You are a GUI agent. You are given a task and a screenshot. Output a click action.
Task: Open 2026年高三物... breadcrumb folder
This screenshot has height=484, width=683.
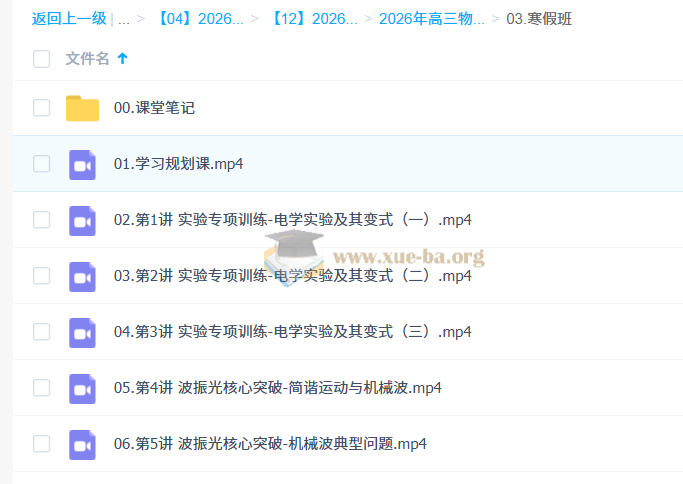point(431,19)
